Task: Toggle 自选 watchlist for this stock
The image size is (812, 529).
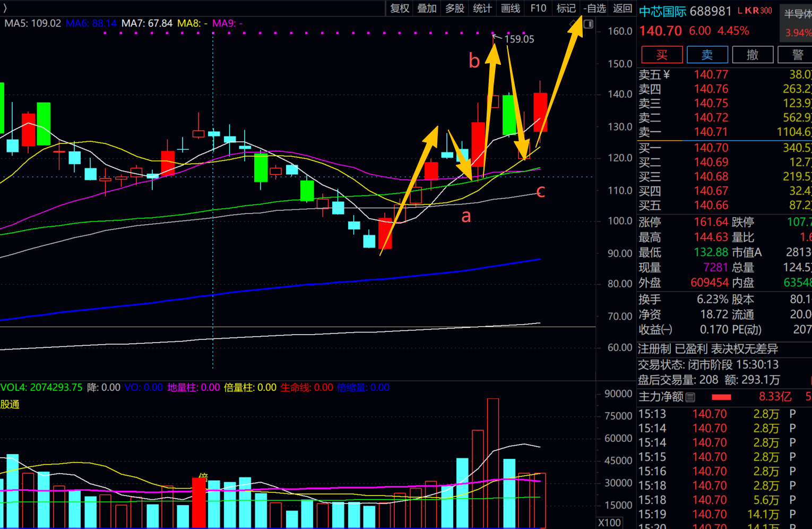Action: click(x=594, y=8)
